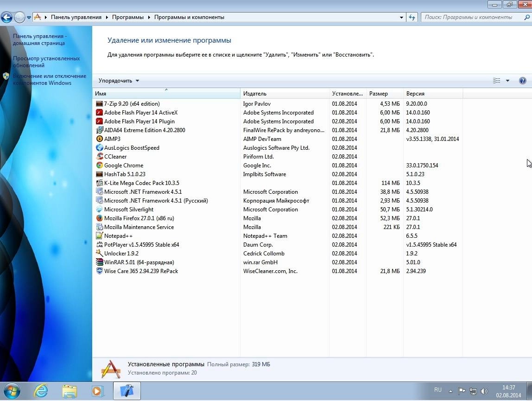Click the Adobe Flash Player 14 ActiveX icon
532x401 pixels.
100,112
